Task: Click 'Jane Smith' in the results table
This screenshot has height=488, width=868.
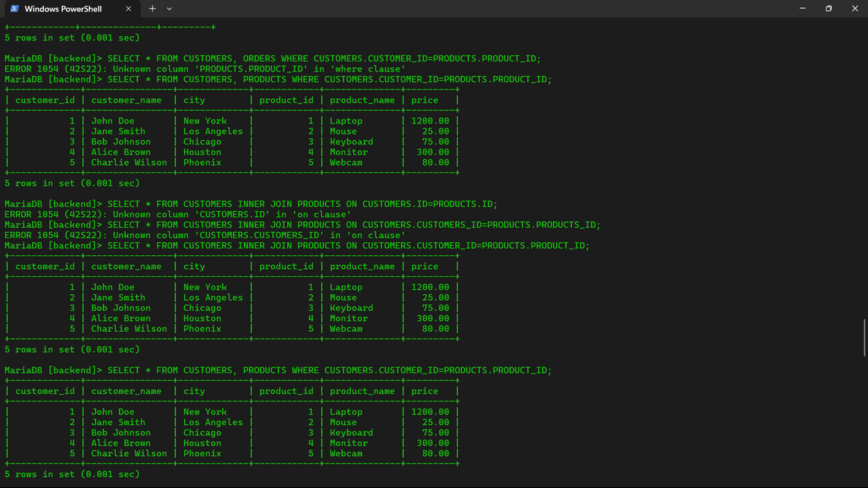Action: coord(116,131)
